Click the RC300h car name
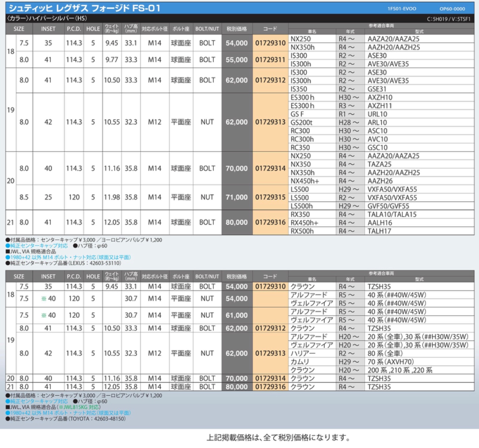479x448 pixels. click(x=302, y=139)
